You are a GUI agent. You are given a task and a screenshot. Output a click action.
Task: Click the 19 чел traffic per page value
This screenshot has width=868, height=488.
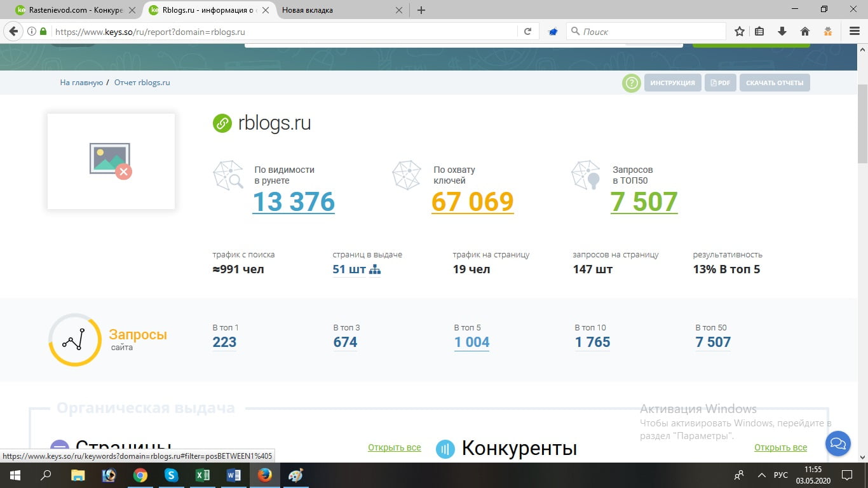(471, 269)
